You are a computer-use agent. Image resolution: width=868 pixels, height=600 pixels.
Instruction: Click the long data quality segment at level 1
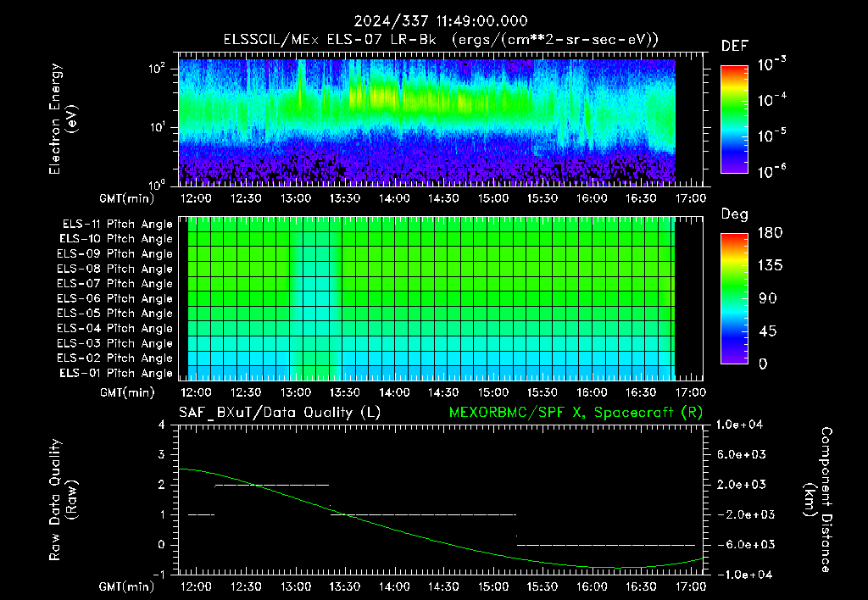[x=424, y=514]
